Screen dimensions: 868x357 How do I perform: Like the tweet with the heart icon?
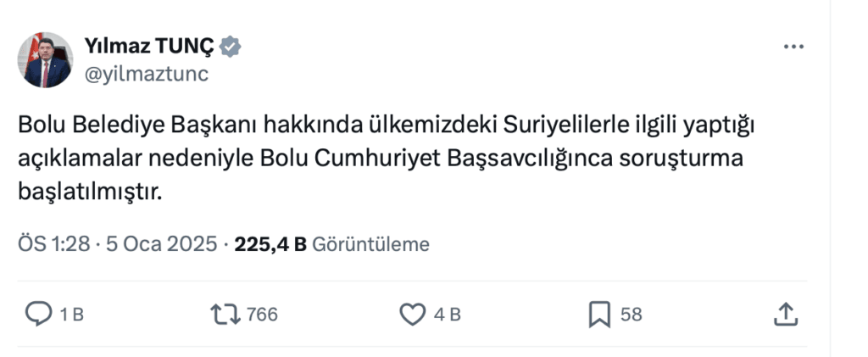point(411,315)
